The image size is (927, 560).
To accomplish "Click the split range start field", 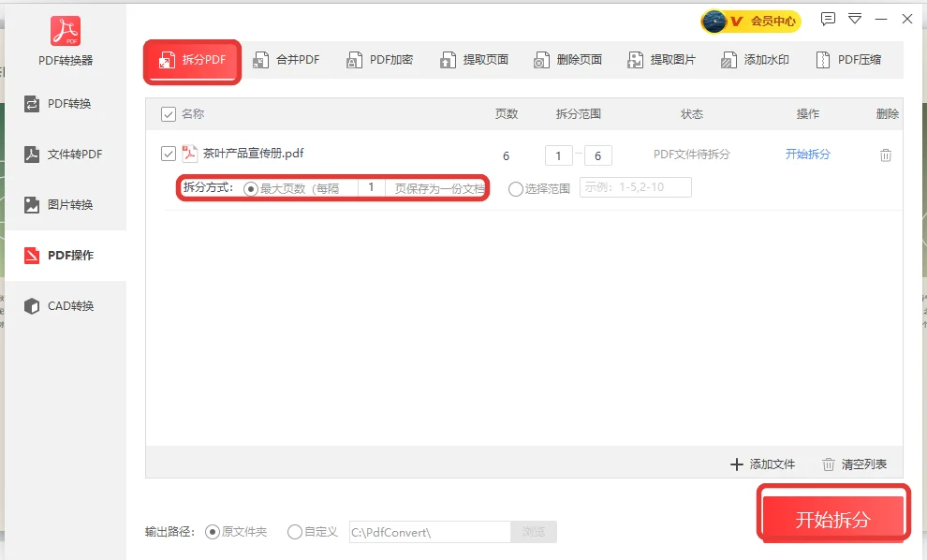I will click(559, 155).
